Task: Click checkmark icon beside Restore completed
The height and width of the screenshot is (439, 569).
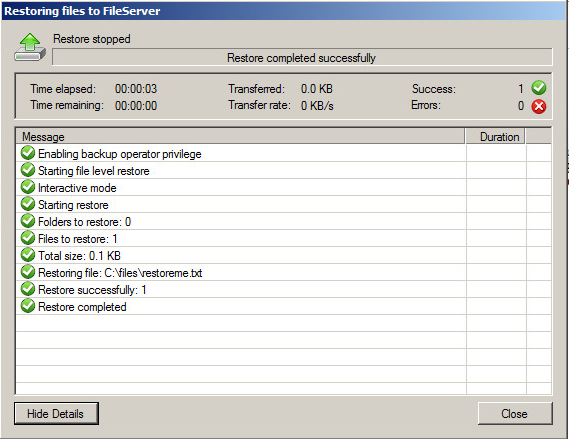Action: (x=28, y=306)
